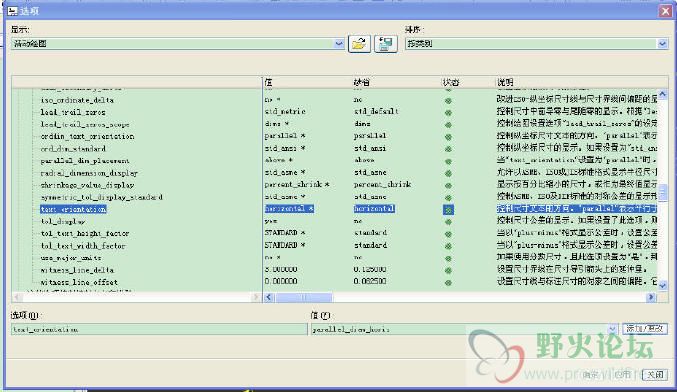Image resolution: width=677 pixels, height=392 pixels.
Task: Select the orddim_text_orientation option row
Action: tap(87, 136)
